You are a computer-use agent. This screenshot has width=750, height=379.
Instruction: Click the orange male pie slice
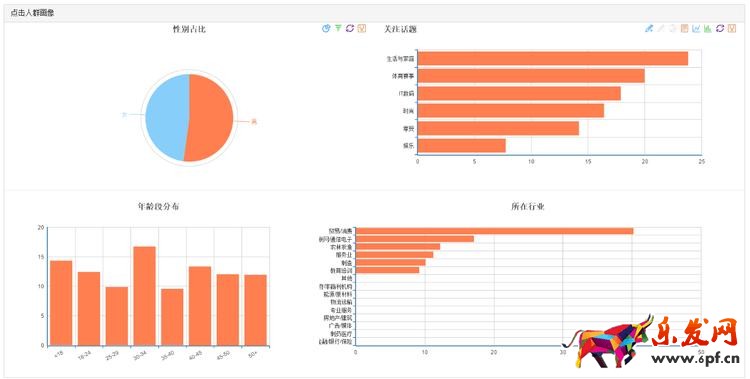coord(210,117)
